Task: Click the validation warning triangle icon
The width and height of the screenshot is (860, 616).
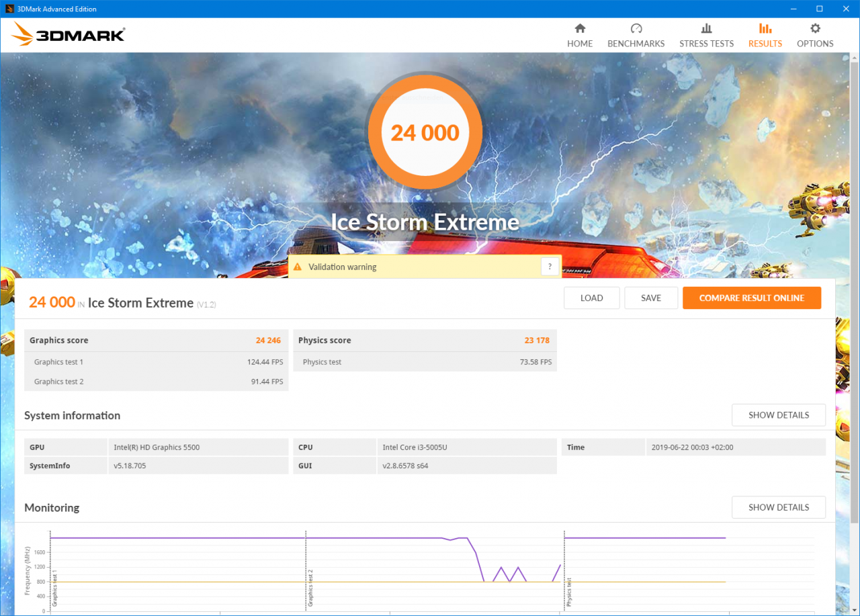Action: pyautogui.click(x=298, y=267)
